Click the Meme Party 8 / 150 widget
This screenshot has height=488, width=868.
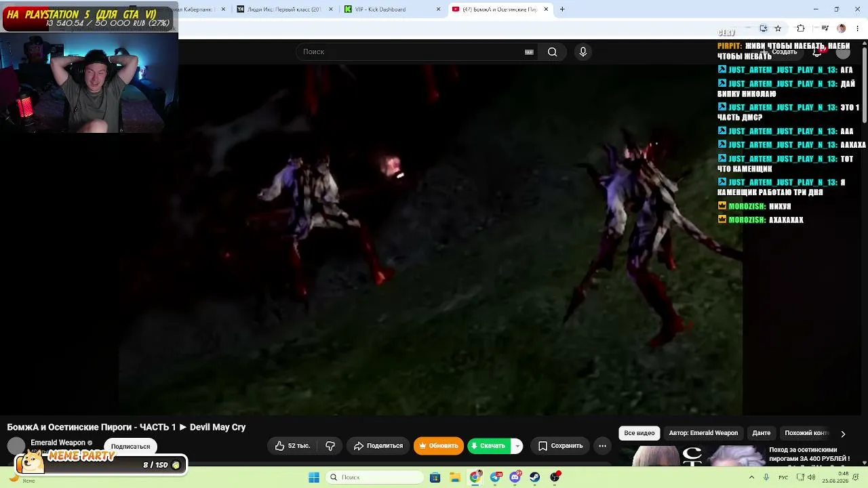coord(100,462)
